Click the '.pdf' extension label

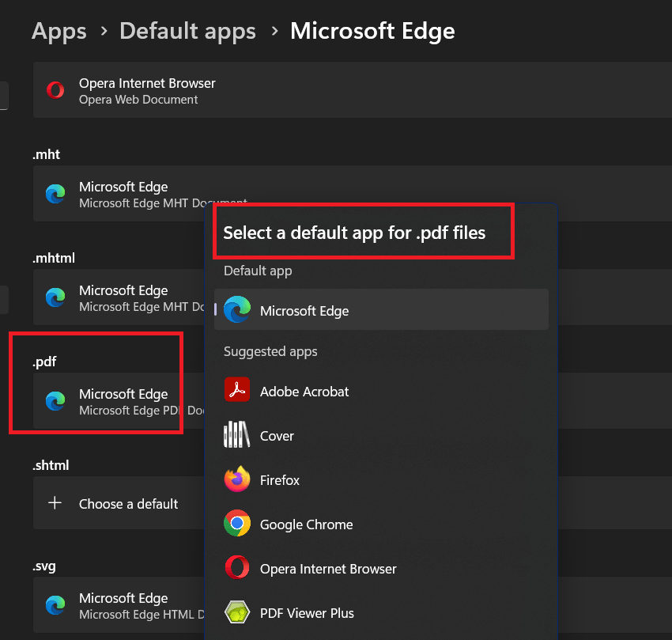(44, 362)
